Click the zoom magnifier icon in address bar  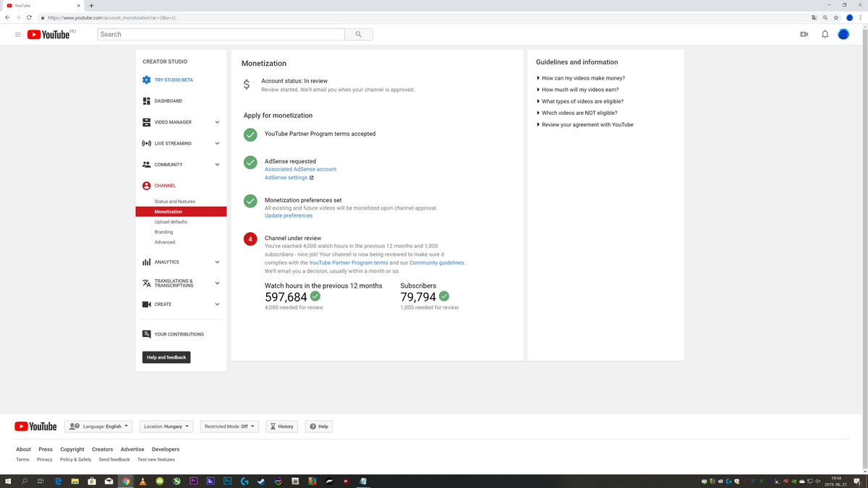coord(825,17)
